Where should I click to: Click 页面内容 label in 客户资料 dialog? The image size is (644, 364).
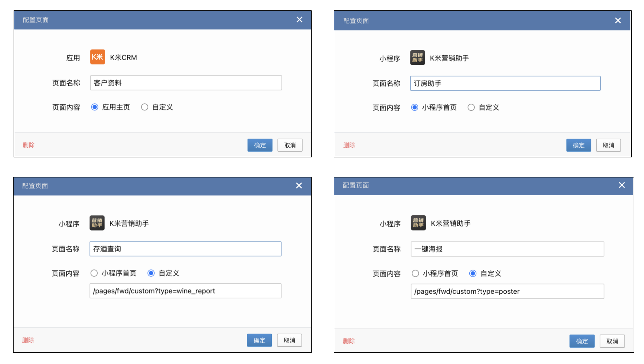pos(66,107)
